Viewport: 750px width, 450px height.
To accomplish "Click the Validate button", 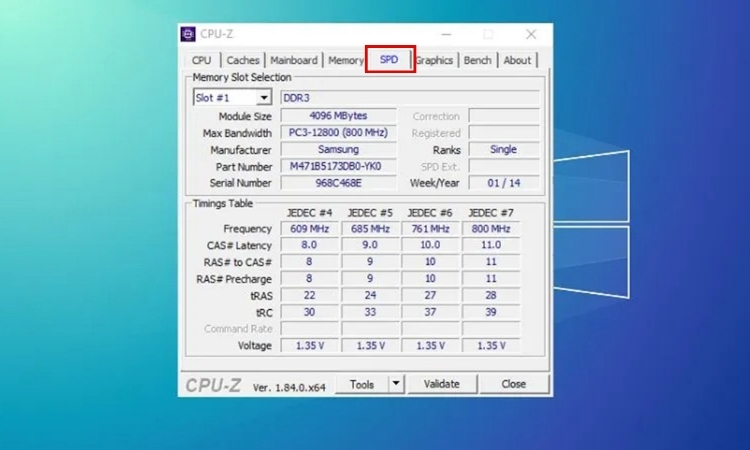I will point(441,384).
